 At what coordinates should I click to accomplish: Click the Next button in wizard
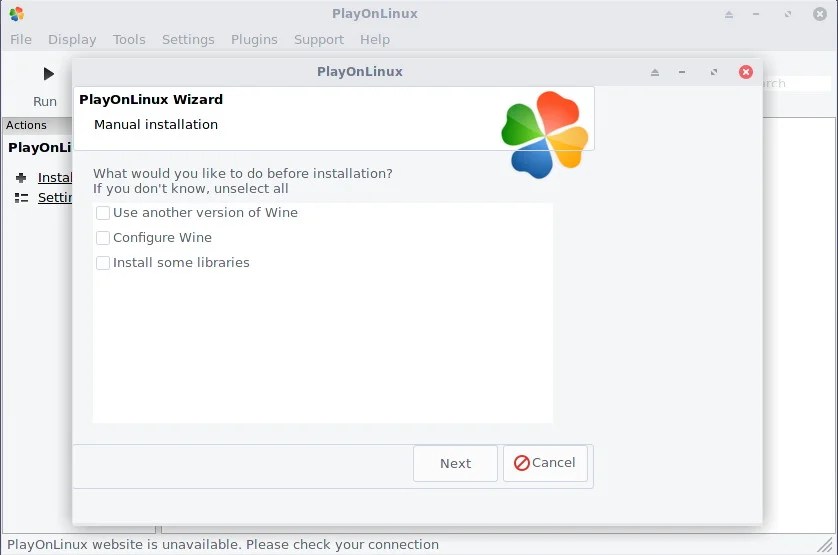click(455, 464)
